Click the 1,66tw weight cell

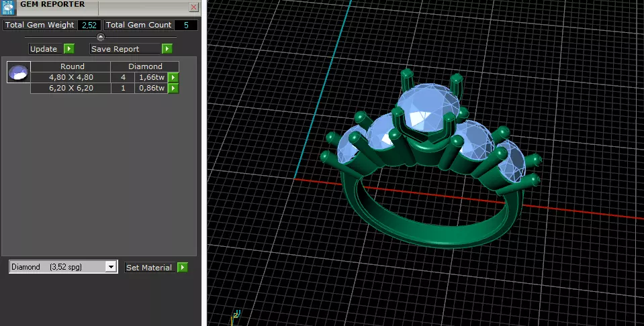pos(151,77)
